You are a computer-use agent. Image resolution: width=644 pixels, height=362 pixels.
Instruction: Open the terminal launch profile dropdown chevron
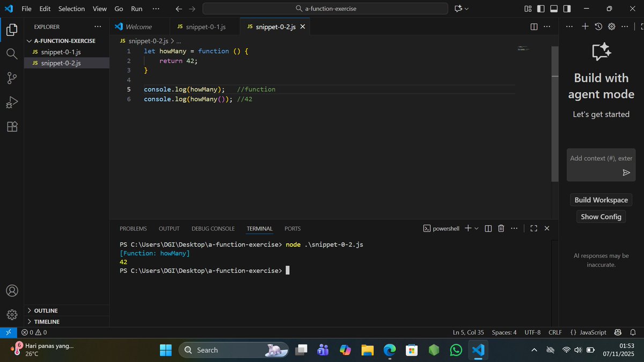477,228
